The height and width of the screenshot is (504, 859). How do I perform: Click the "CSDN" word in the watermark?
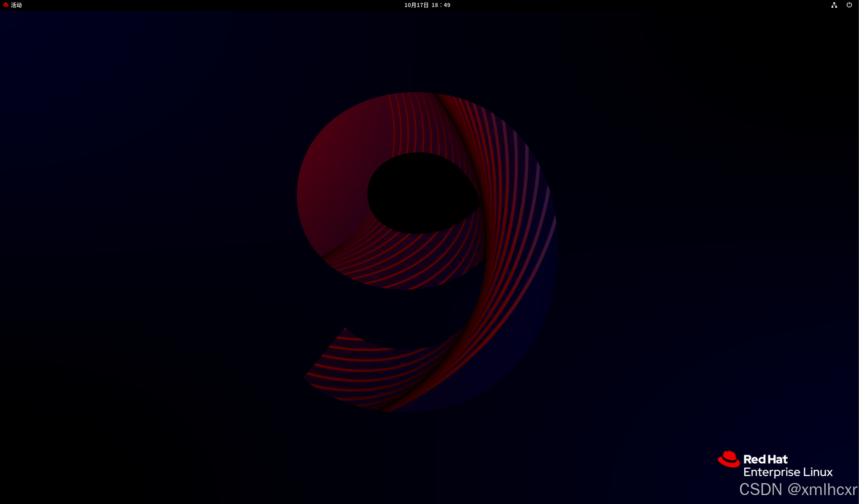coord(760,489)
